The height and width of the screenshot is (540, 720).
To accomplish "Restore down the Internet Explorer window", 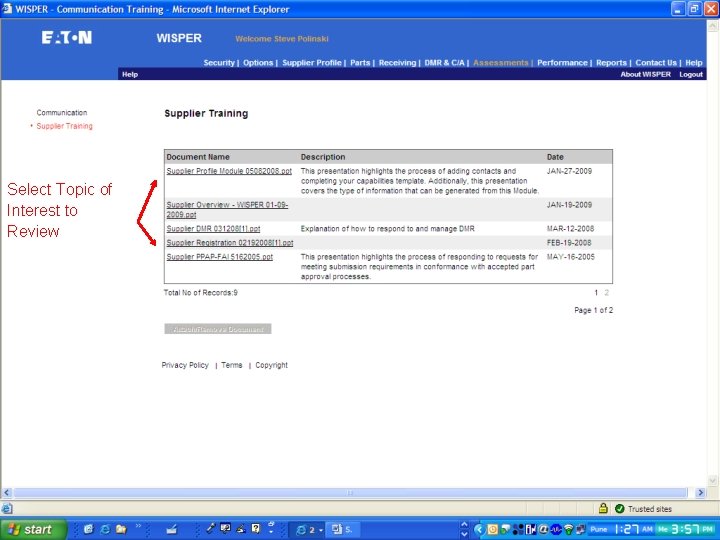I will [694, 9].
